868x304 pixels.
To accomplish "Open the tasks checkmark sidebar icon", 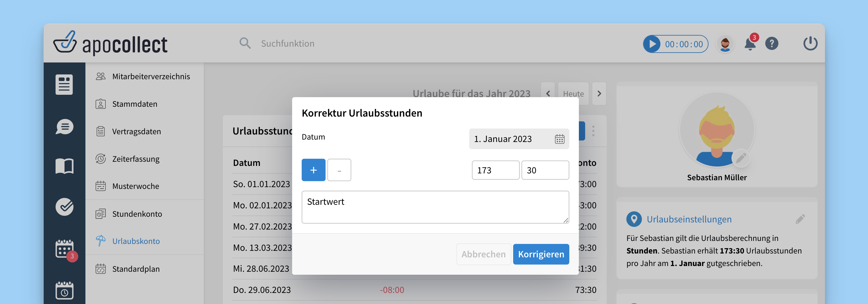I will (x=64, y=206).
